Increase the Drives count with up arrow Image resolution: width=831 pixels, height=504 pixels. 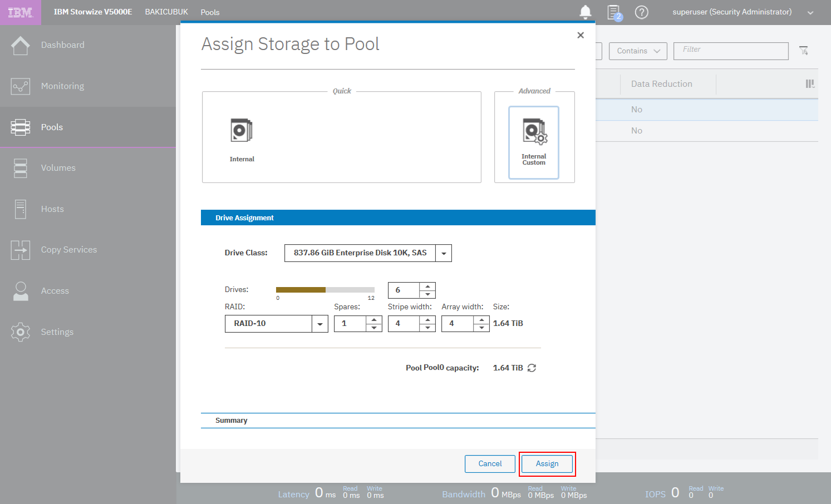[427, 286]
